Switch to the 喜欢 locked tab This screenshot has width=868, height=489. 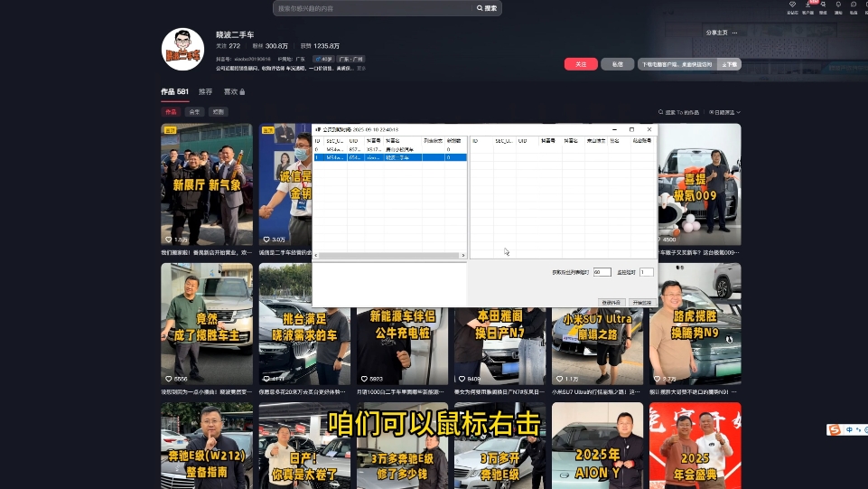pos(234,92)
